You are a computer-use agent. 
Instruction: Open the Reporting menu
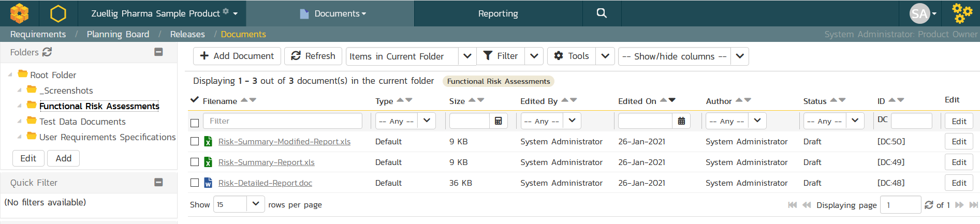pos(498,13)
